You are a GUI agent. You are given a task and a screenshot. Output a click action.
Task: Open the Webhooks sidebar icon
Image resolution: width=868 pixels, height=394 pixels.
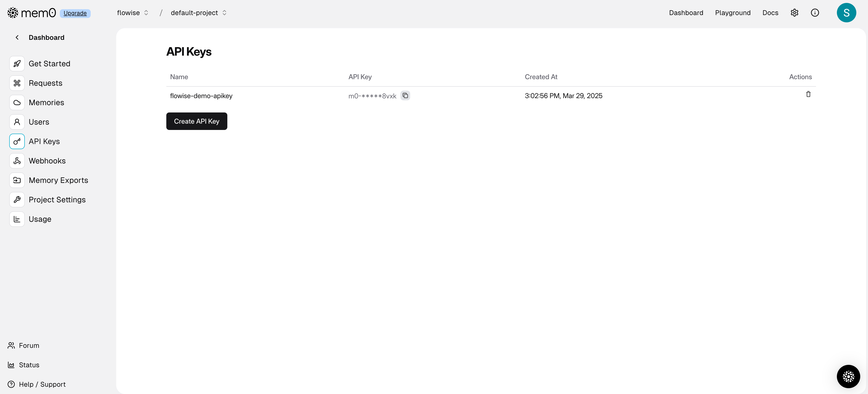pos(17,161)
